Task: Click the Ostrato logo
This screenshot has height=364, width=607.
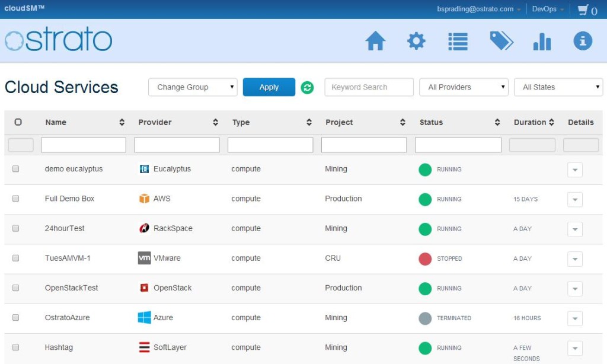Action: point(59,39)
